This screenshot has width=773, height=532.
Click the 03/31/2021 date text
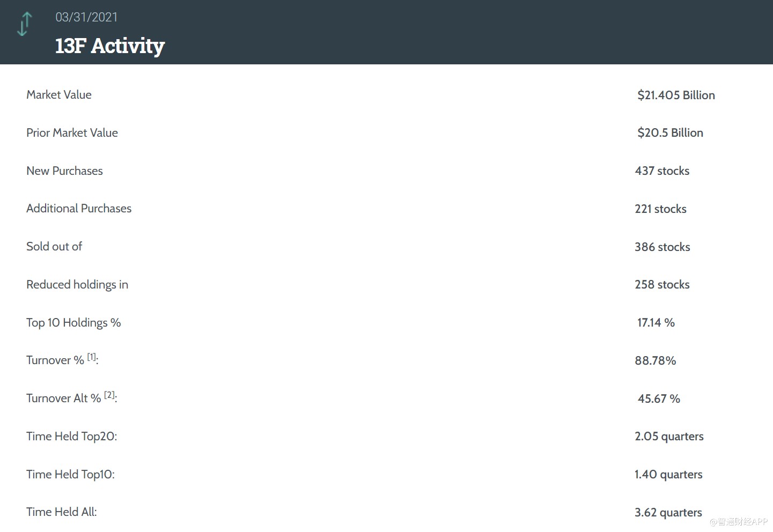(x=86, y=17)
